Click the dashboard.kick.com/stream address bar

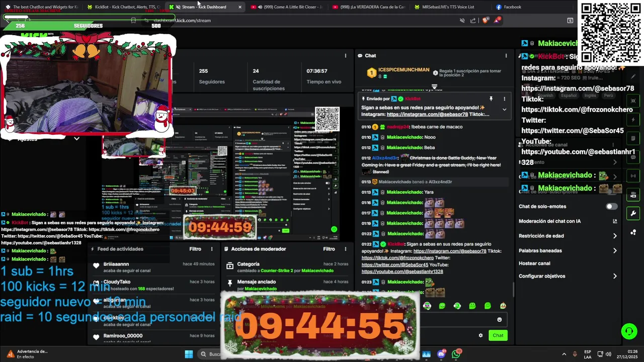click(182, 21)
